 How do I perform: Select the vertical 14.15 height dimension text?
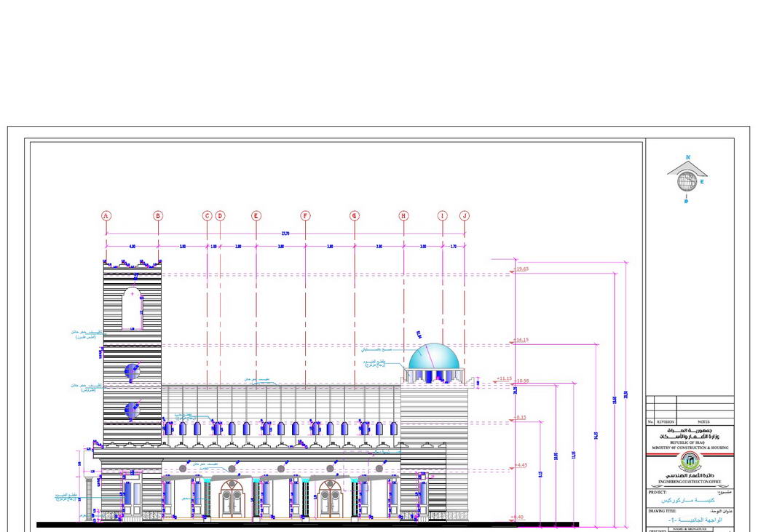(x=596, y=436)
